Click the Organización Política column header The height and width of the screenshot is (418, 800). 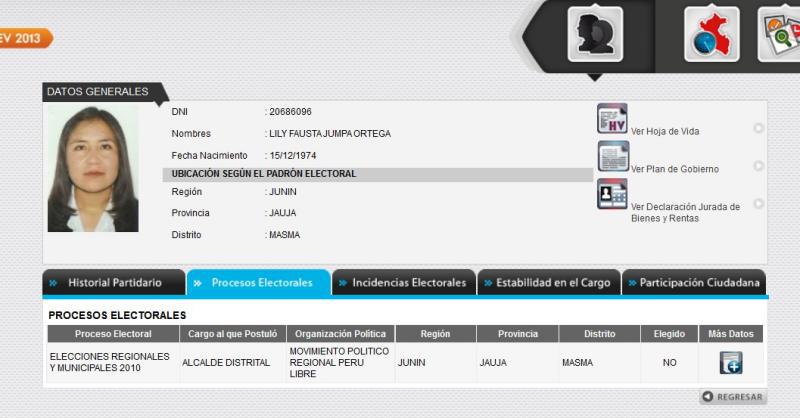pyautogui.click(x=340, y=334)
